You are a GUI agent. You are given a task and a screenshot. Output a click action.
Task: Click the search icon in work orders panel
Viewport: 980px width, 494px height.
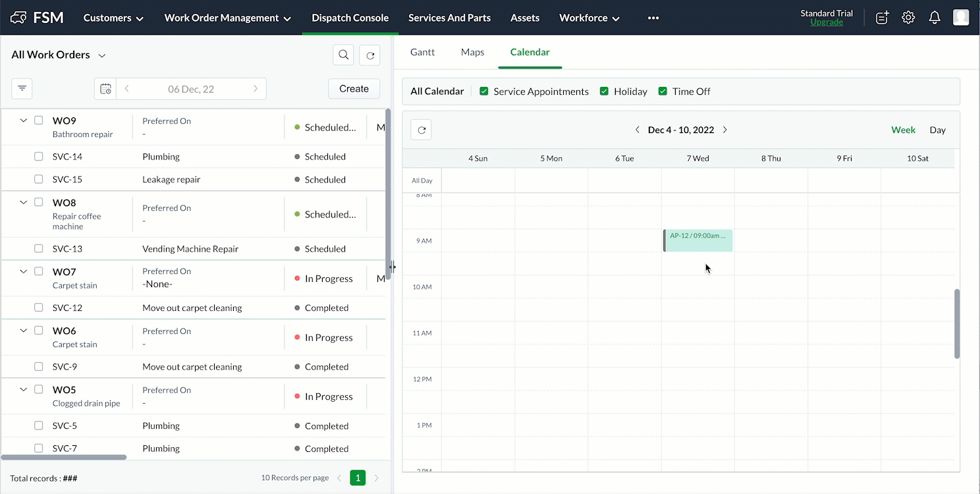coord(343,55)
